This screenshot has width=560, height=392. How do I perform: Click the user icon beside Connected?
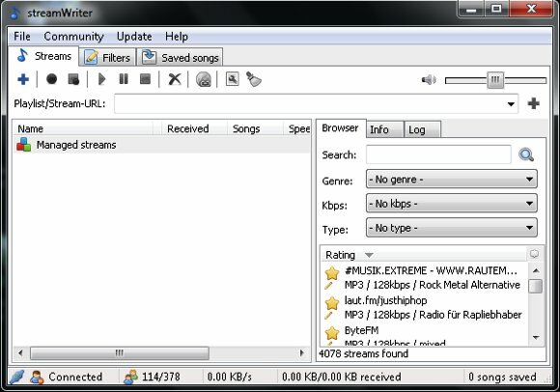(x=37, y=377)
